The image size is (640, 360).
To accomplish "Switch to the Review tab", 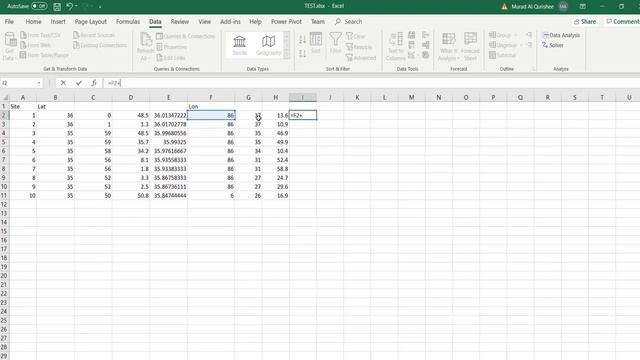I will pyautogui.click(x=180, y=22).
